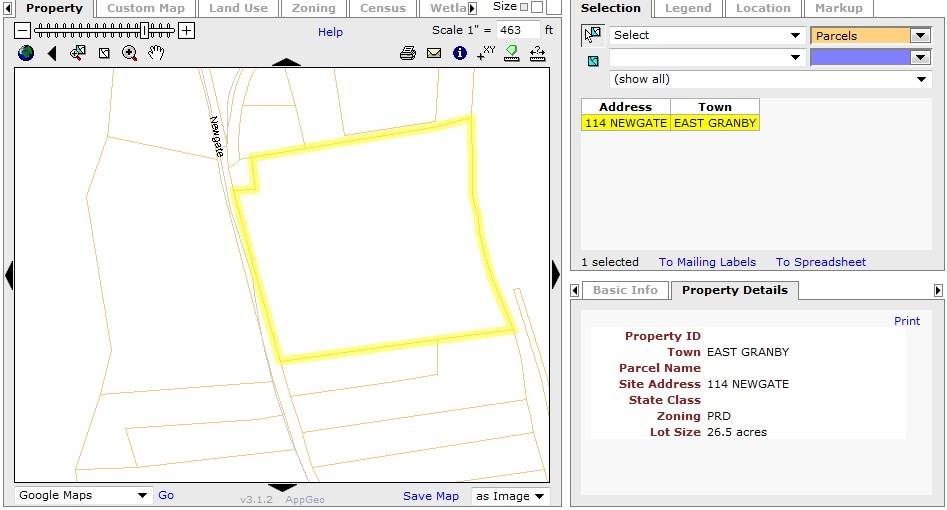The image size is (947, 510).
Task: Select the XY coordinates tool
Action: 486,53
